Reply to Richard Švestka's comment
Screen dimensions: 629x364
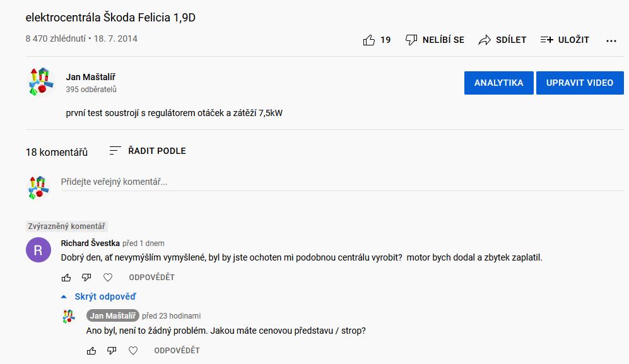151,278
